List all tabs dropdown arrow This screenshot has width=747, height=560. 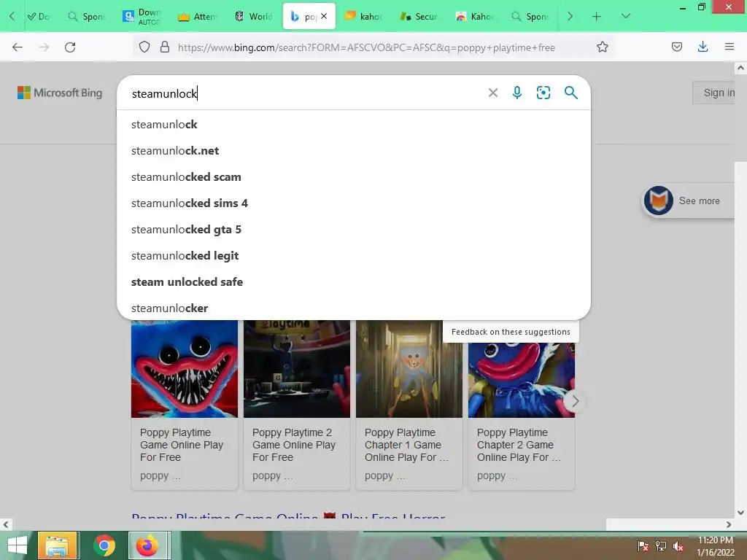[x=626, y=16]
